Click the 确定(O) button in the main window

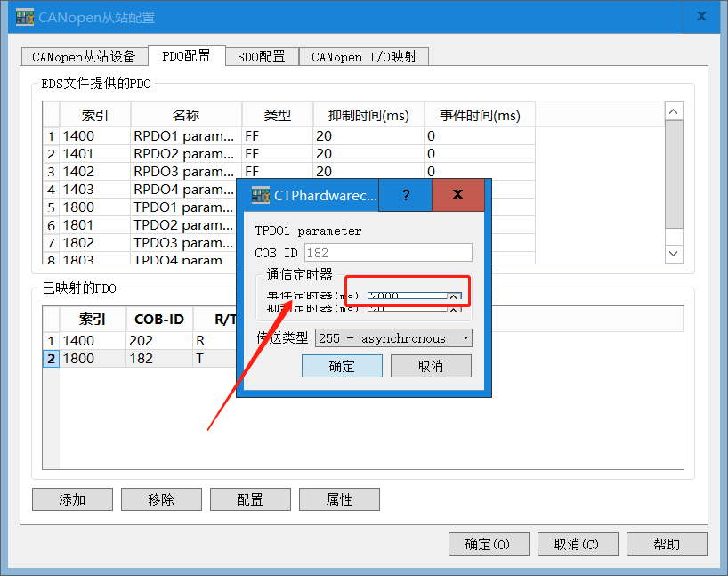coord(489,544)
